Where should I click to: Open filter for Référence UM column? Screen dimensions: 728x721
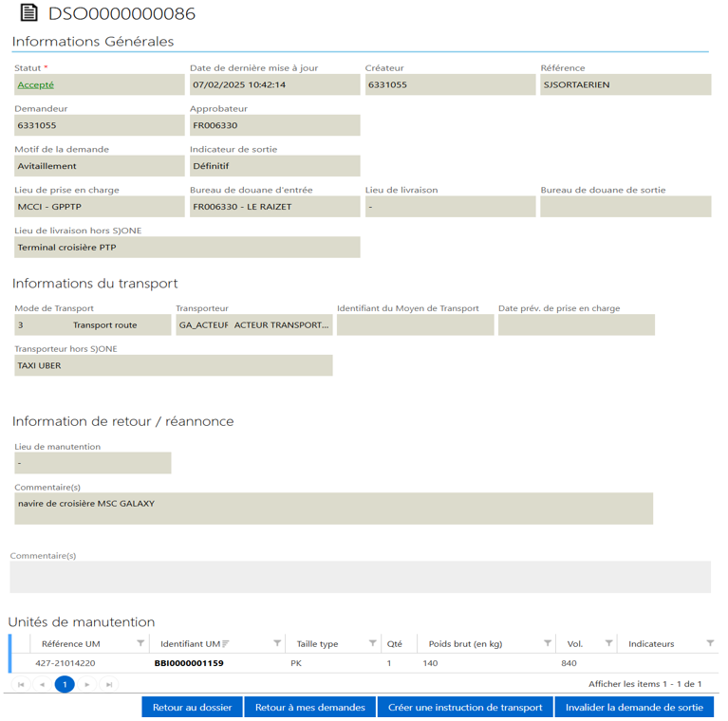(140, 643)
